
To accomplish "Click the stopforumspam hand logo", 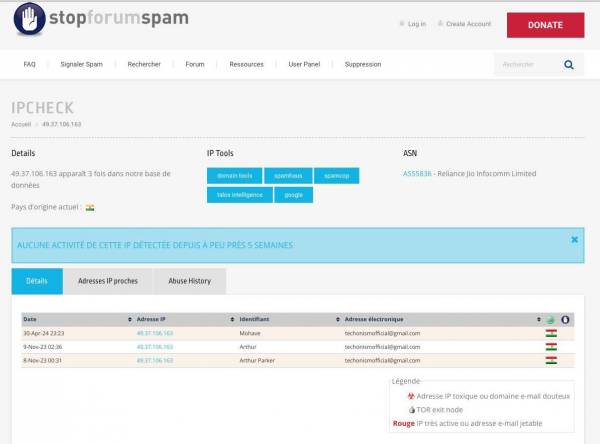I will [29, 20].
